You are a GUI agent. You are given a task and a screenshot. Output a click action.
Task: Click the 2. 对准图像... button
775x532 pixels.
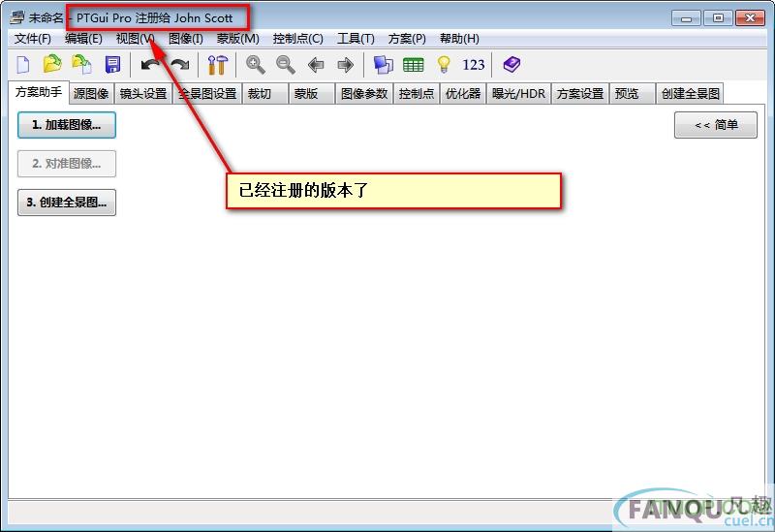click(x=67, y=164)
